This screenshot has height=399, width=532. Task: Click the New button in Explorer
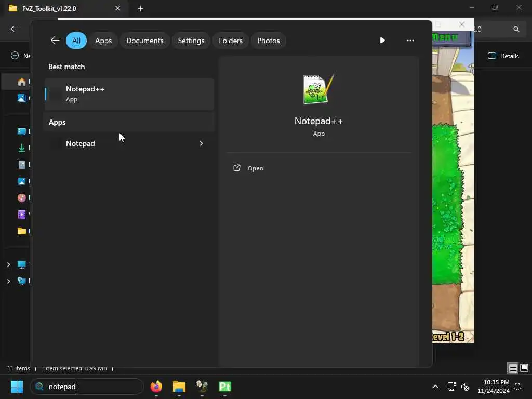tap(20, 56)
